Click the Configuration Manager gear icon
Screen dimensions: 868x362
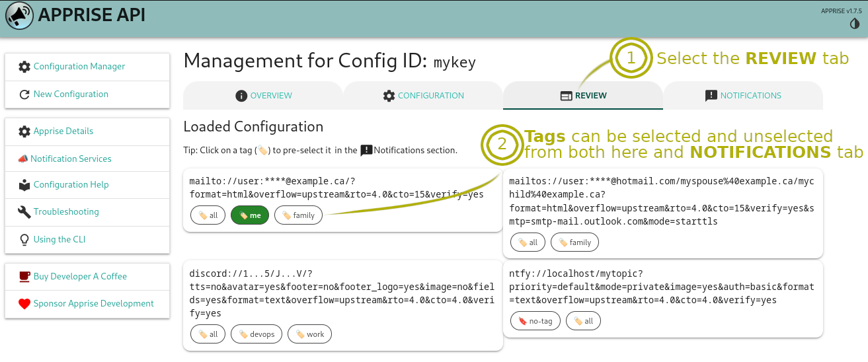tap(24, 67)
